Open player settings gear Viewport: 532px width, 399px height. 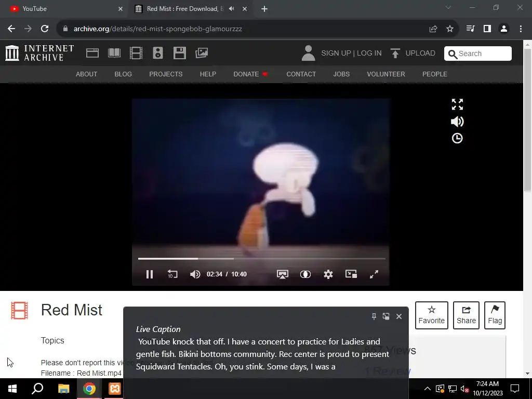click(328, 274)
